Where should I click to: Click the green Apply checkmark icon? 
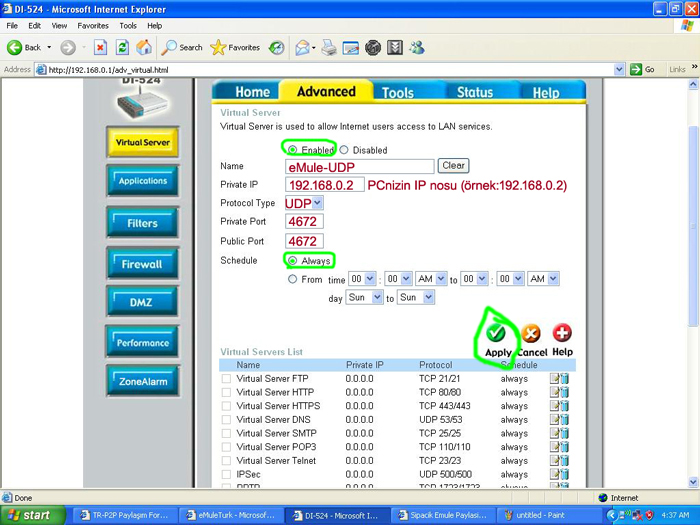(x=496, y=333)
